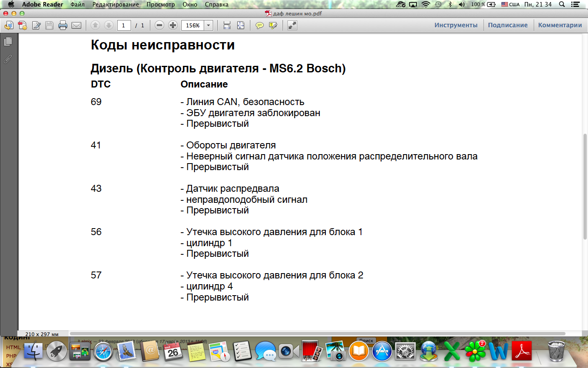Viewport: 588px width, 368px height.
Task: Open the Adobe Reader application menu
Action: pos(42,4)
